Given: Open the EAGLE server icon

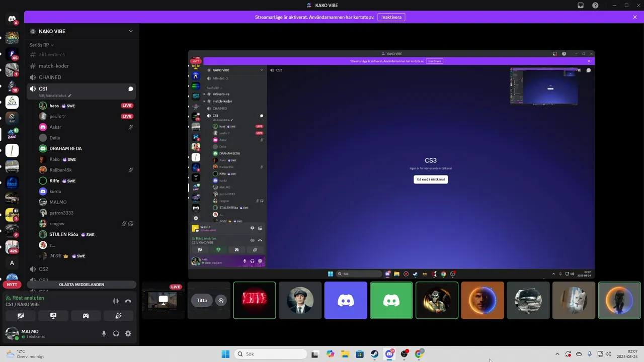Looking at the screenshot, I should 12,183.
